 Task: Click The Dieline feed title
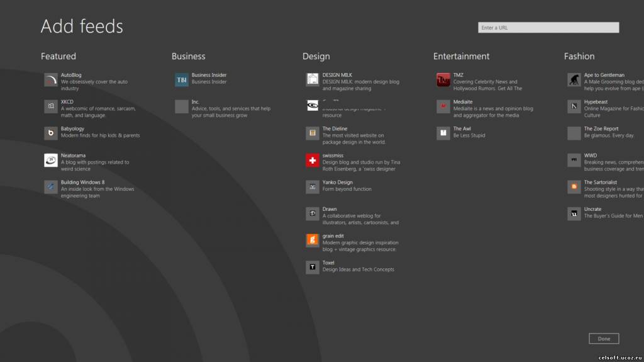click(x=335, y=129)
